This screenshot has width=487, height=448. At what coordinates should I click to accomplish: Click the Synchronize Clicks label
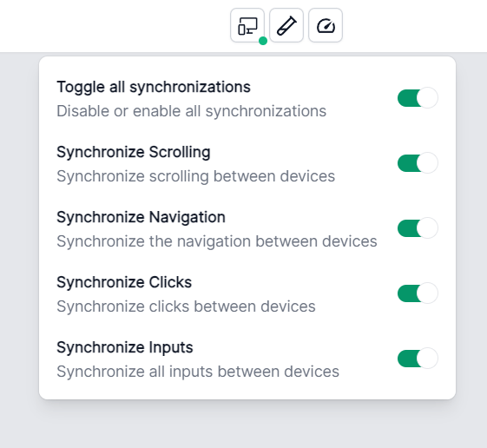[124, 282]
